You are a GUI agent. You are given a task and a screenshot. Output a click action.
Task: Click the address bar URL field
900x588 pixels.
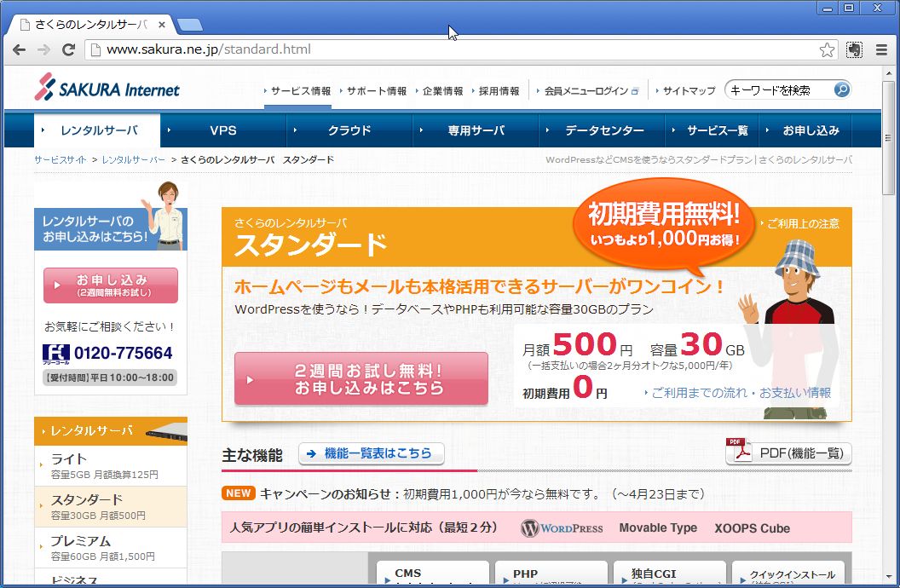click(459, 50)
